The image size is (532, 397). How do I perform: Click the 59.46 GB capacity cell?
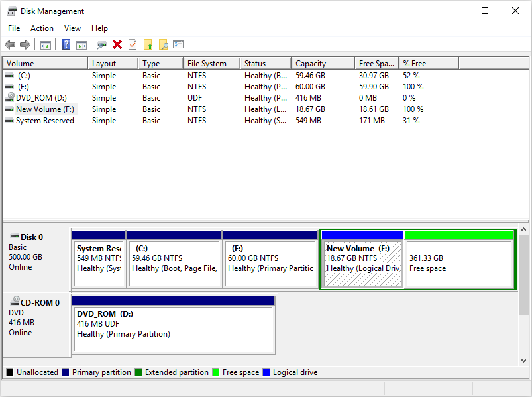point(310,76)
